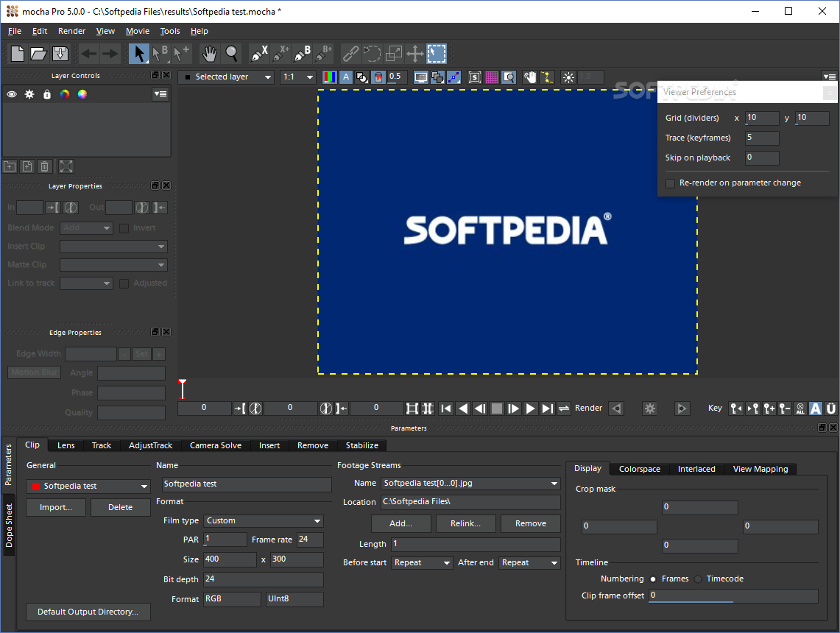Viewport: 840px width, 633px height.
Task: Click the stabilize hand icon in viewer bar
Action: [x=530, y=77]
